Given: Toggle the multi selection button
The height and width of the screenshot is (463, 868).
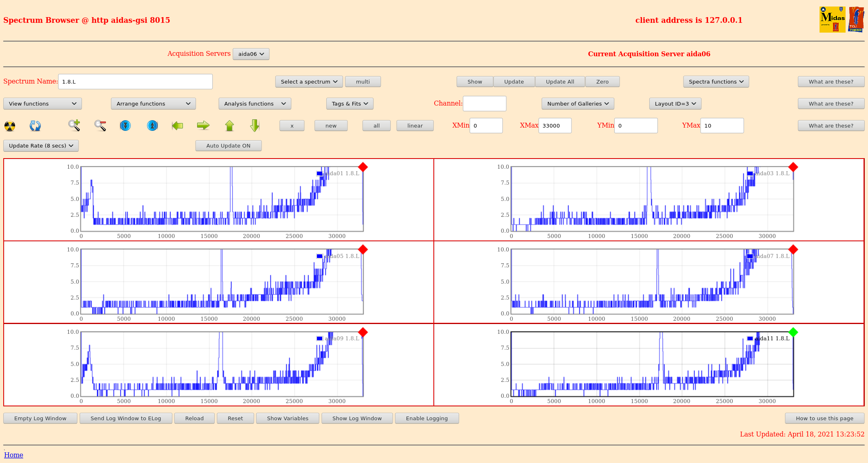Looking at the screenshot, I should pyautogui.click(x=363, y=82).
